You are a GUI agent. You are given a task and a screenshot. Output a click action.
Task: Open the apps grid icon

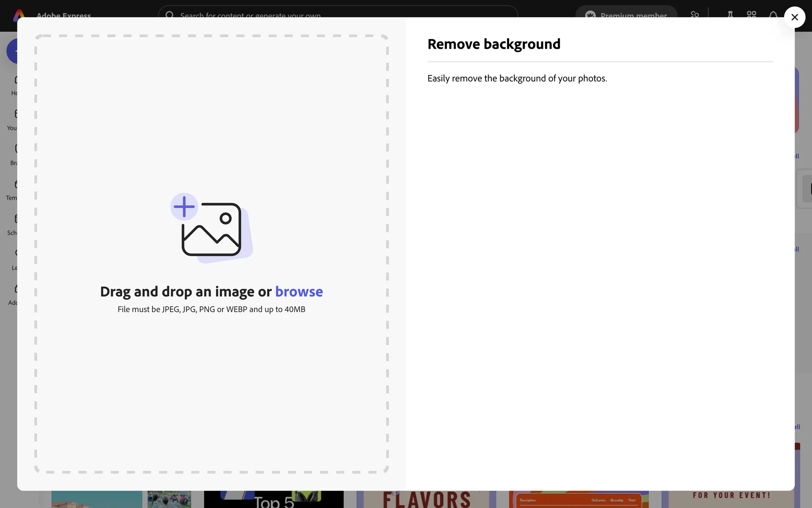(x=752, y=14)
